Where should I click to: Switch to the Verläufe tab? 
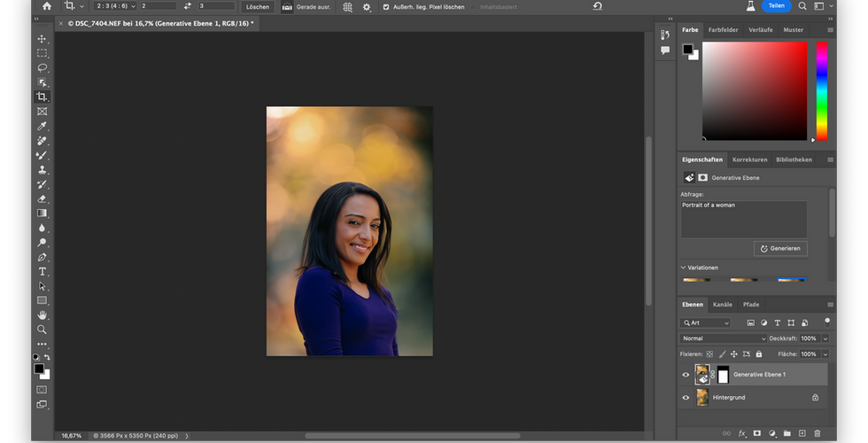(x=761, y=30)
